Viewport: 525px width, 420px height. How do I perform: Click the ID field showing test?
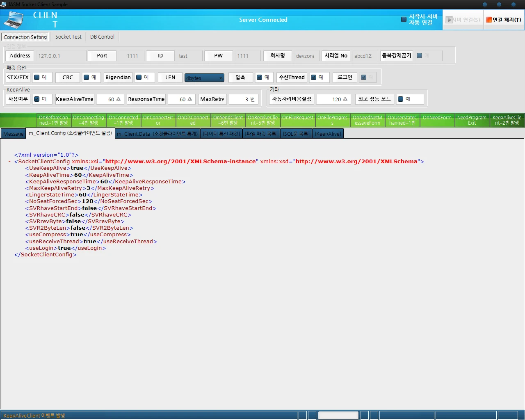click(189, 56)
